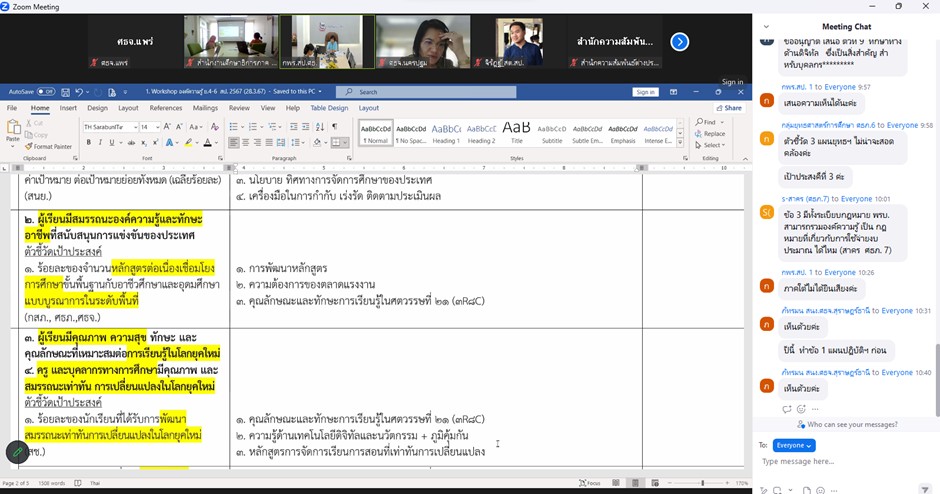
Task: Click the green annotation pencil button
Action: coord(17,452)
